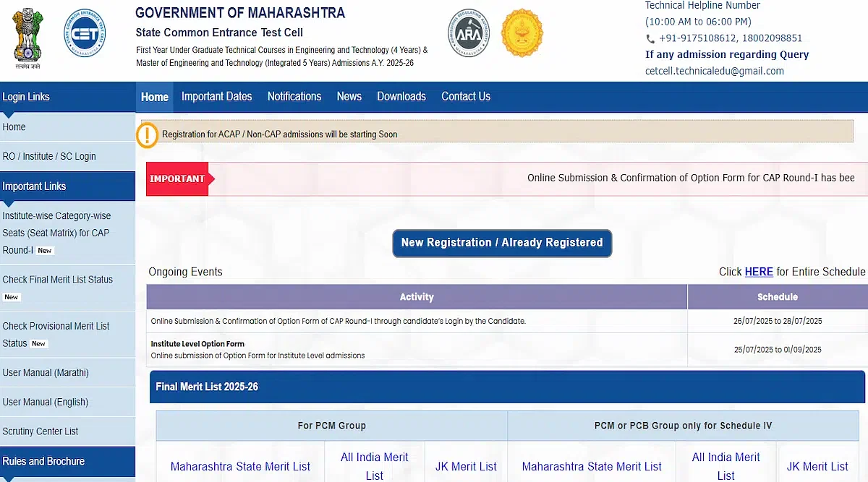Open User Manual (Marathi)
Screen dimensions: 868x482
click(x=67, y=373)
